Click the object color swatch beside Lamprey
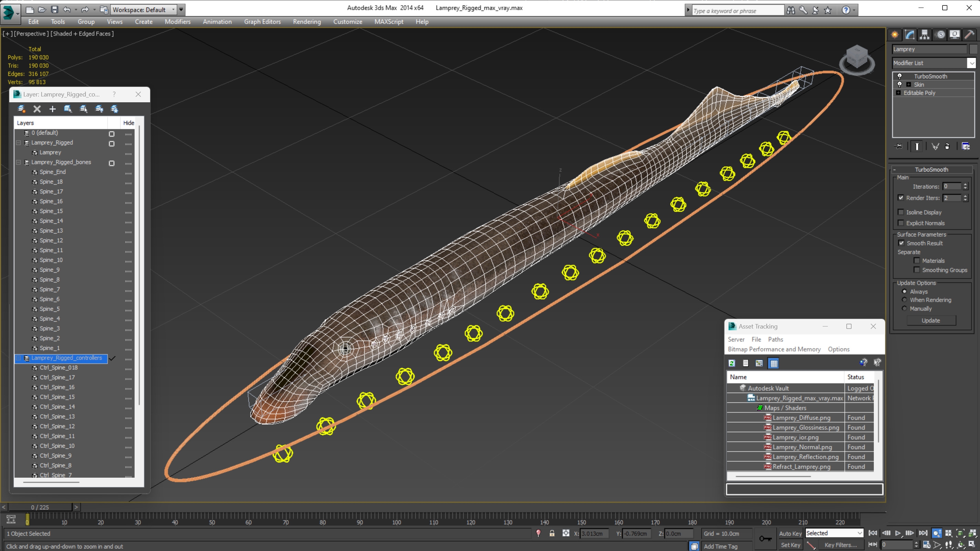The image size is (980, 551). pyautogui.click(x=973, y=49)
